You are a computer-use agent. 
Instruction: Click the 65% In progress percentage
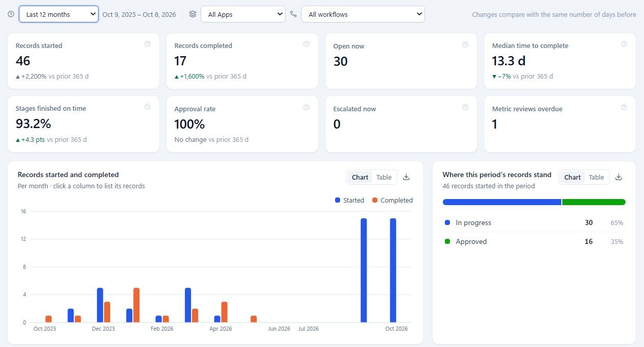617,223
